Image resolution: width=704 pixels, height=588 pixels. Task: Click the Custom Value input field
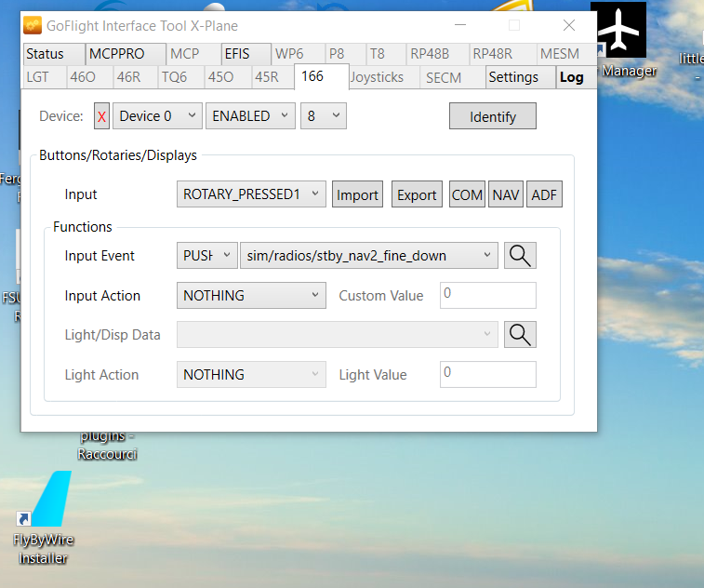488,296
